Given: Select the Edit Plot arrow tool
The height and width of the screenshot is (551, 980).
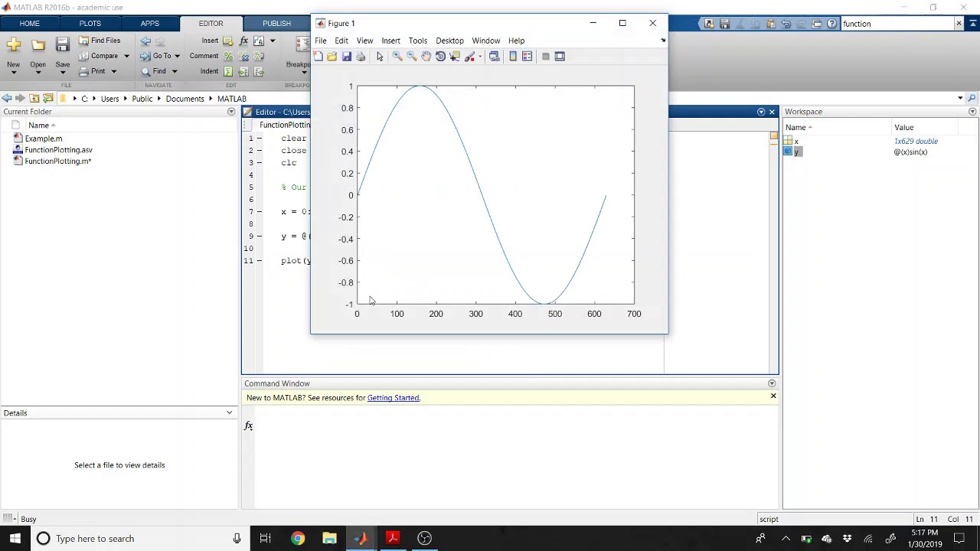Looking at the screenshot, I should coord(380,57).
